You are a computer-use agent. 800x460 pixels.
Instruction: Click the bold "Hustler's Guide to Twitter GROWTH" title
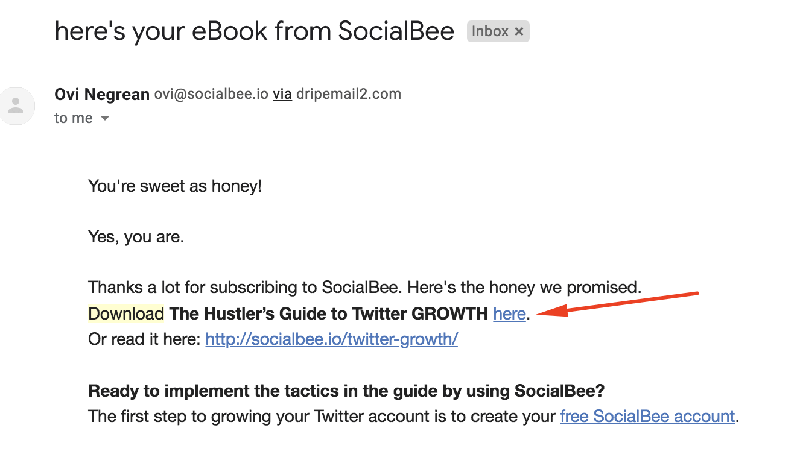pyautogui.click(x=329, y=314)
